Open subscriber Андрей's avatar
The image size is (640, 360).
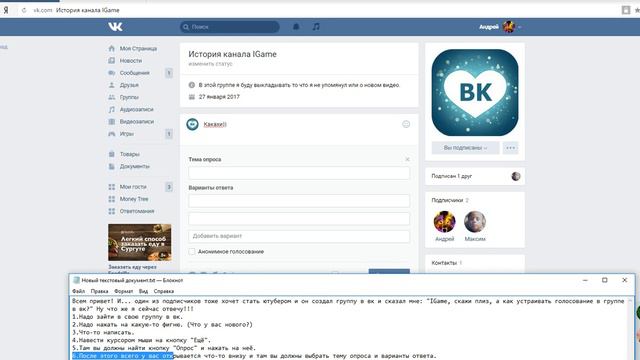click(444, 222)
